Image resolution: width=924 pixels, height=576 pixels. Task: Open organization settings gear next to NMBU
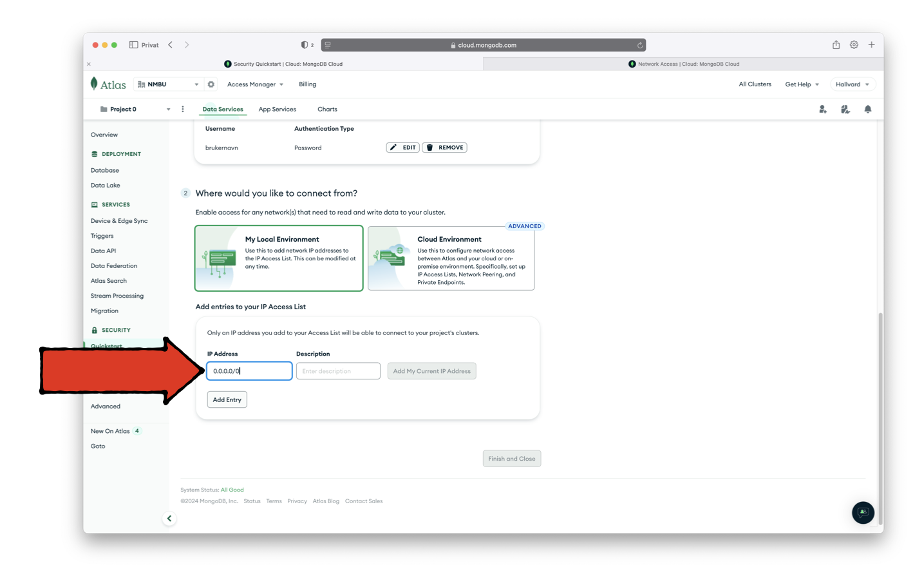[211, 84]
